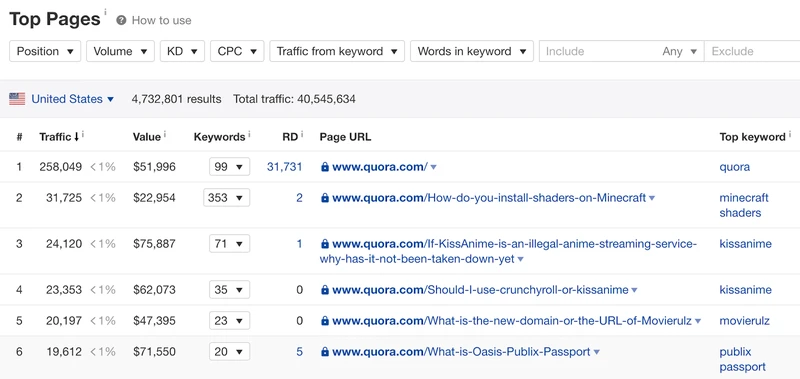Open the Words in keyword dropdown
800x379 pixels.
(472, 51)
